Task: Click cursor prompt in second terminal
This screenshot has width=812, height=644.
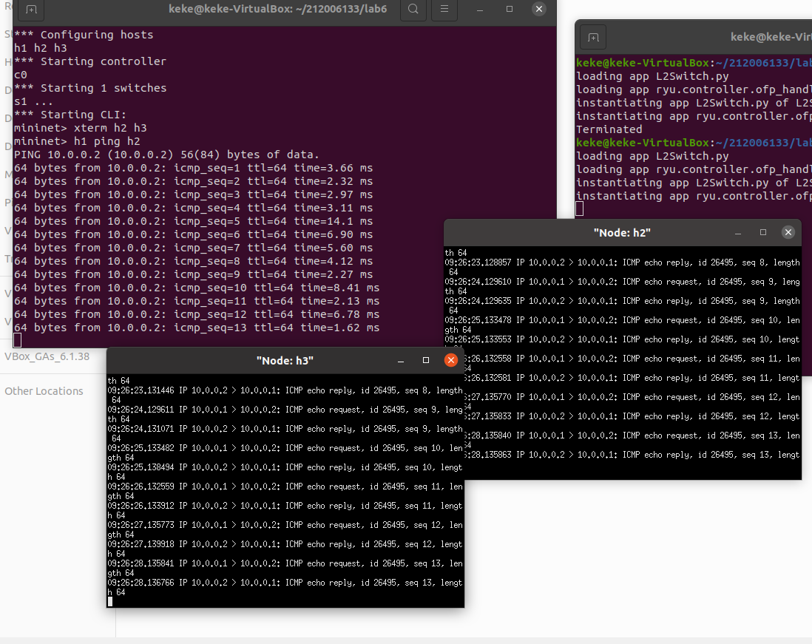Action: (580, 209)
